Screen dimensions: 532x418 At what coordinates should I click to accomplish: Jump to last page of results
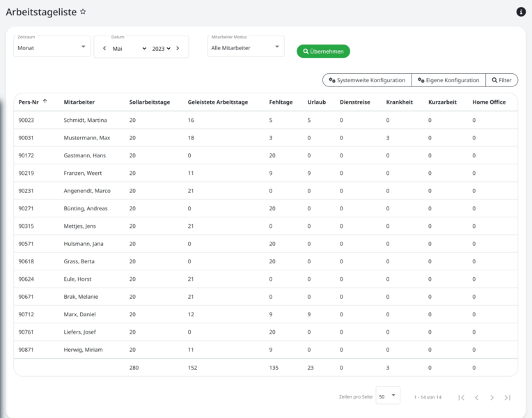tap(508, 397)
